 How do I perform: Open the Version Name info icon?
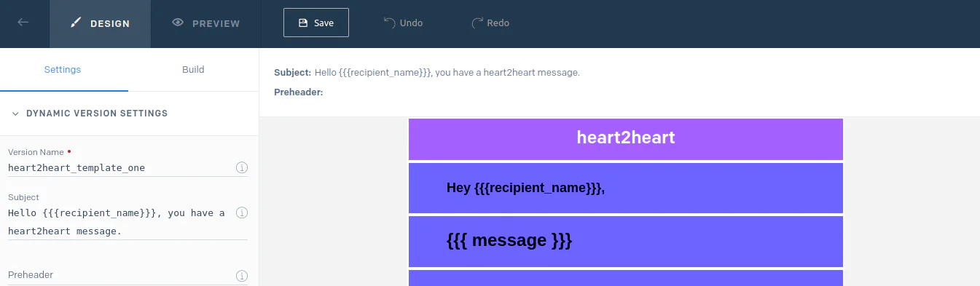(242, 167)
